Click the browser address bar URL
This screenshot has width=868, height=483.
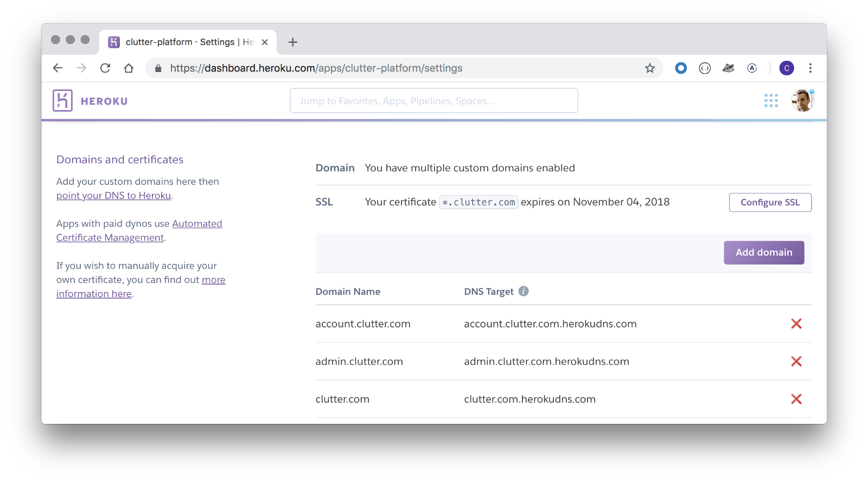point(316,68)
